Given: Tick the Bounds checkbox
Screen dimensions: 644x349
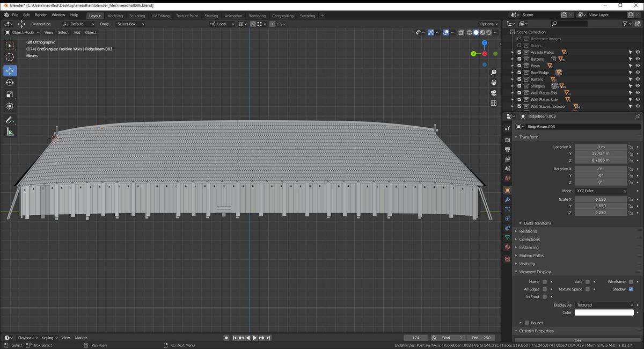Looking at the screenshot, I should [526, 323].
